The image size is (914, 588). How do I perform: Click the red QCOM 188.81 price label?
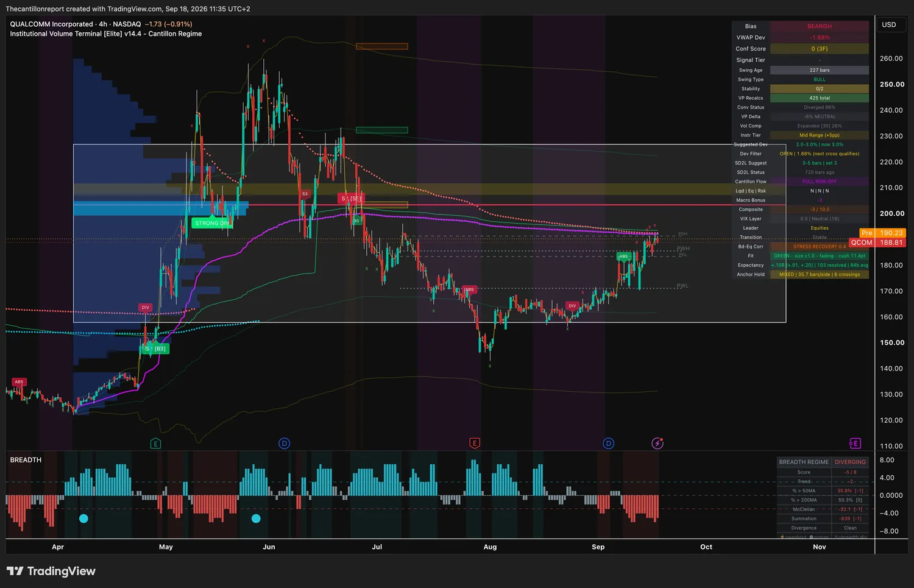878,243
